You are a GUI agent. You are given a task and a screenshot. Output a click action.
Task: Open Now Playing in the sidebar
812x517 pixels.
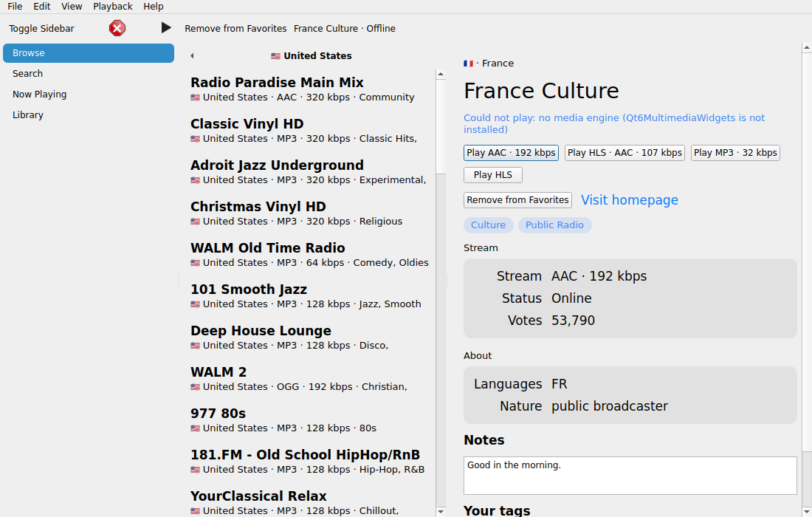tap(89, 95)
